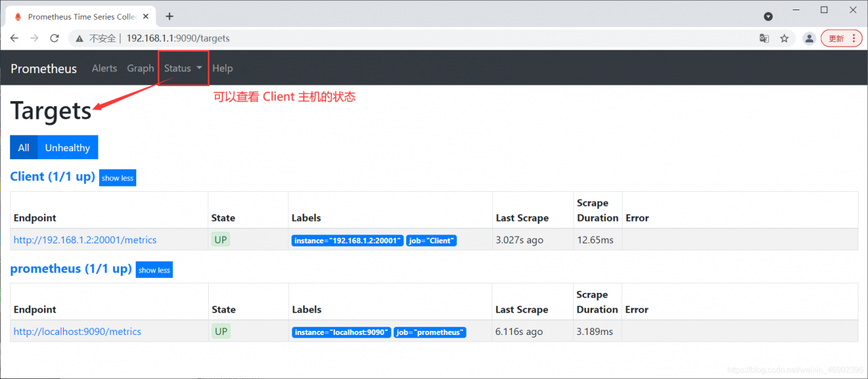Screen dimensions: 868x379
Task: Click the instance="localhost:9090" label badge
Action: [x=341, y=332]
